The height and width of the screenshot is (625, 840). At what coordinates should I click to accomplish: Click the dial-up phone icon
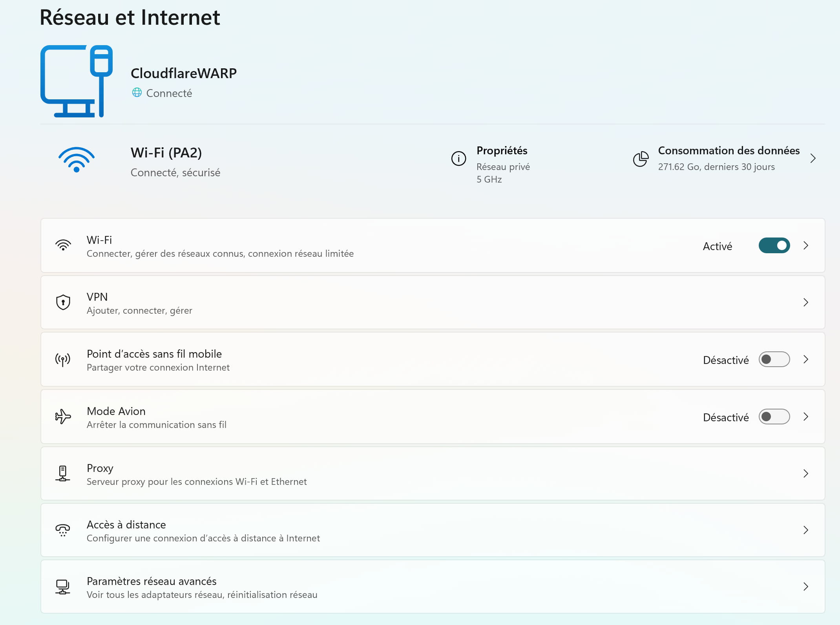(63, 530)
